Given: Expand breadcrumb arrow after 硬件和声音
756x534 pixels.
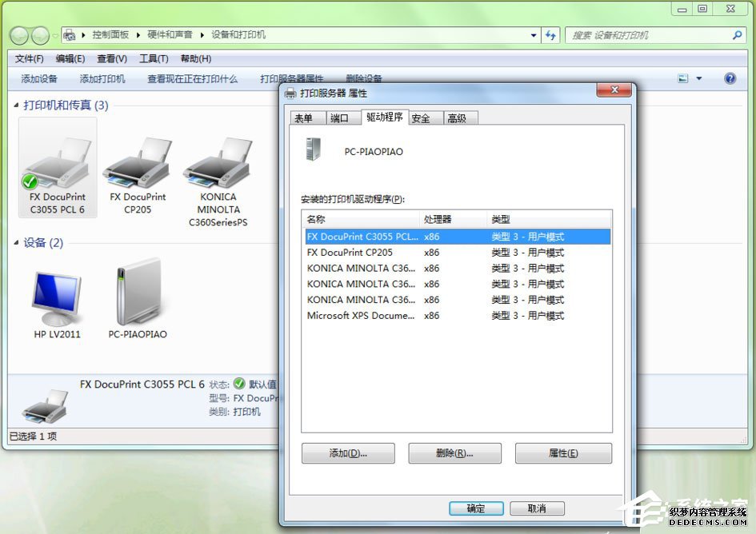Looking at the screenshot, I should pyautogui.click(x=202, y=34).
